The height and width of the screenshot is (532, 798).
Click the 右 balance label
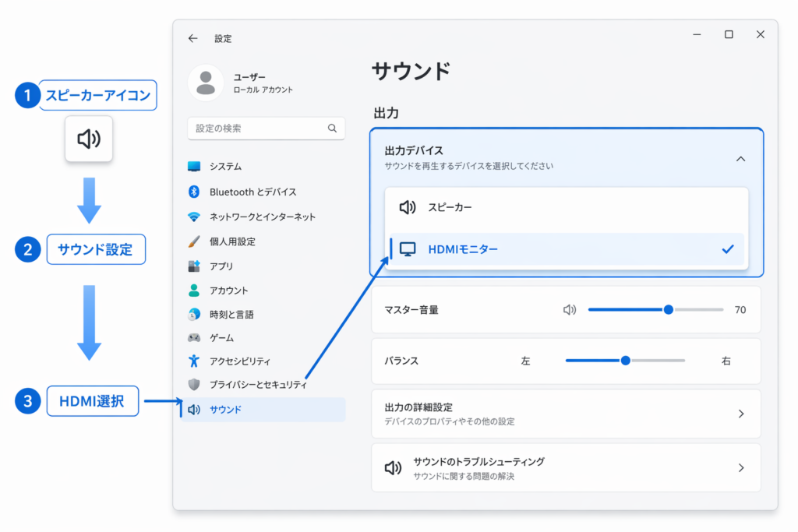pyautogui.click(x=726, y=361)
